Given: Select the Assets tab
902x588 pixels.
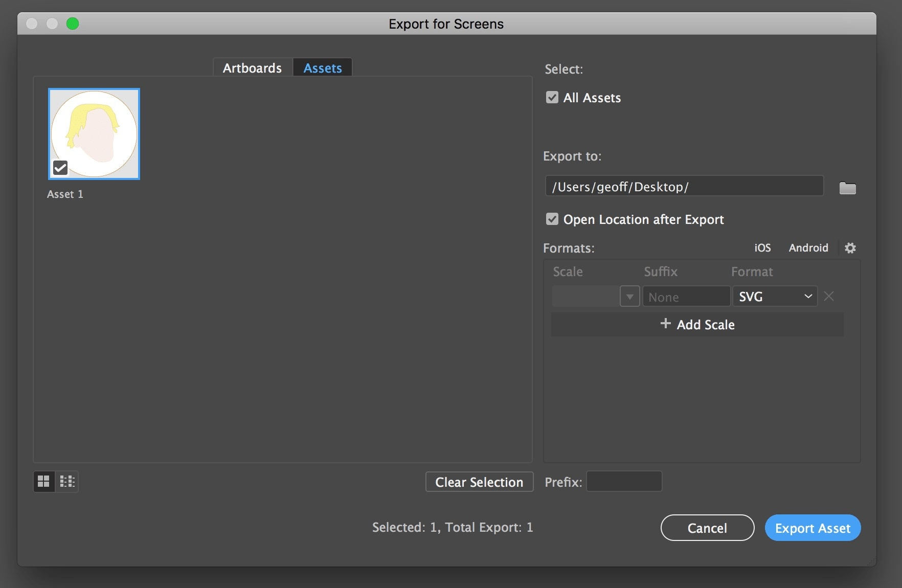Looking at the screenshot, I should pyautogui.click(x=322, y=67).
